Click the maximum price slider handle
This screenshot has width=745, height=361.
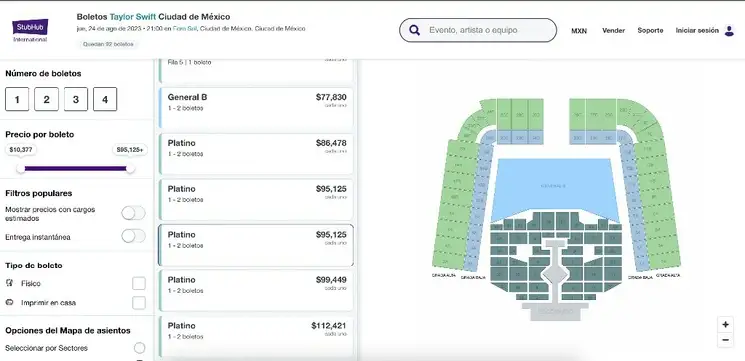tap(130, 168)
